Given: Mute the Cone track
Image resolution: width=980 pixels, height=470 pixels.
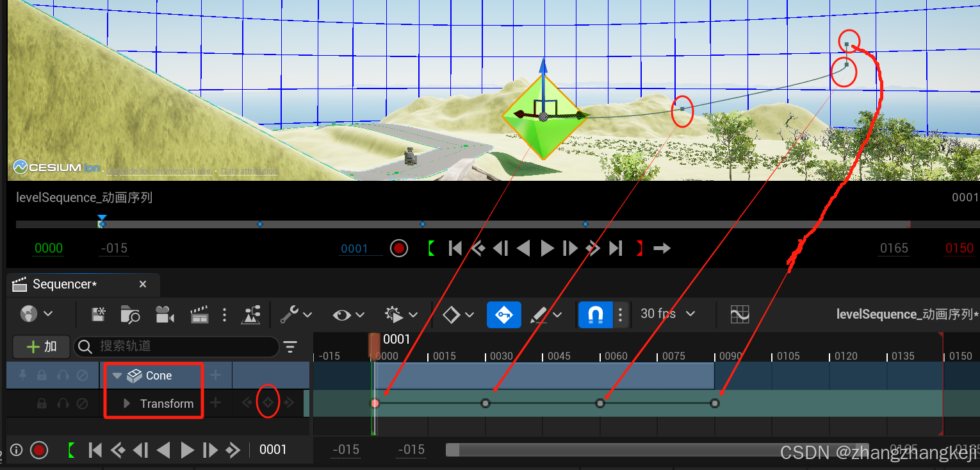Looking at the screenshot, I should click(x=82, y=376).
